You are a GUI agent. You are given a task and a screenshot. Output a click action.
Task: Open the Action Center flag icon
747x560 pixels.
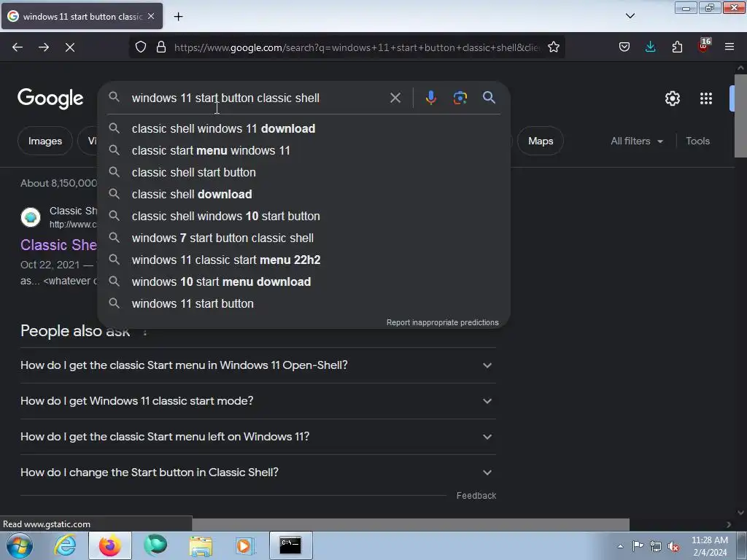pos(638,546)
